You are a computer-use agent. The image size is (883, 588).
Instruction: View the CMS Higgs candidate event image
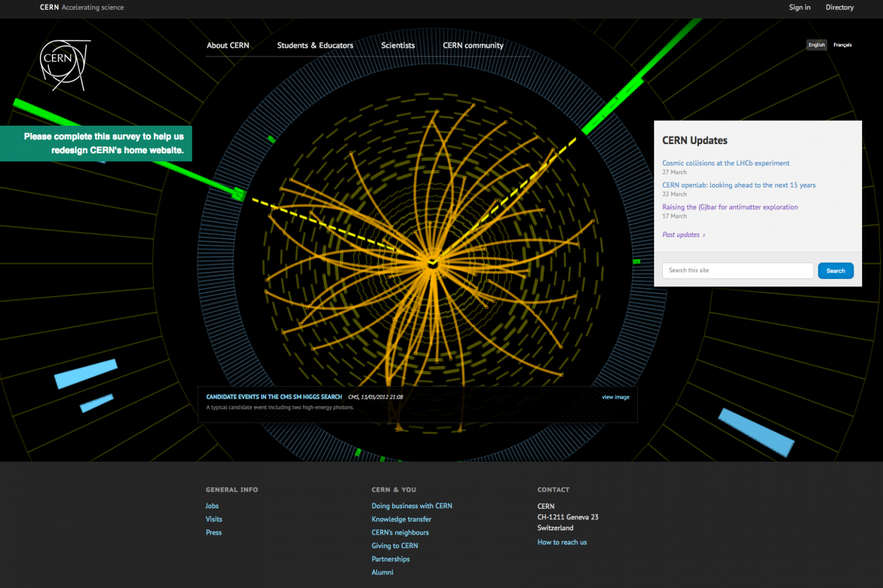(615, 397)
